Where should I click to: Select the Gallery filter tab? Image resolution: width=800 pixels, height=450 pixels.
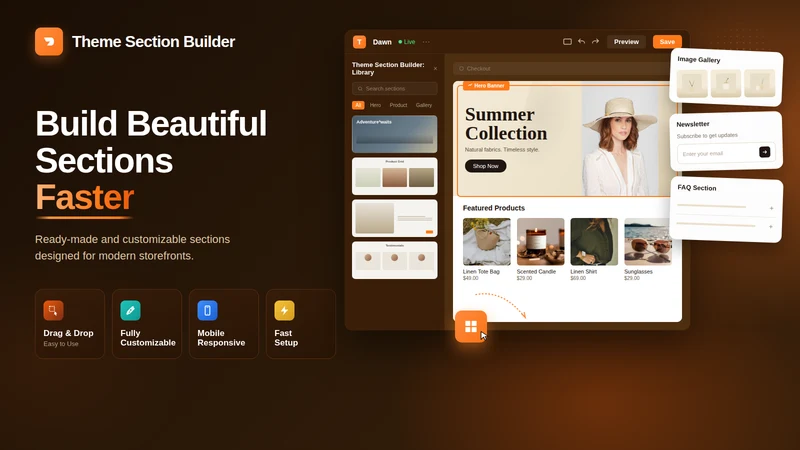pyautogui.click(x=423, y=105)
